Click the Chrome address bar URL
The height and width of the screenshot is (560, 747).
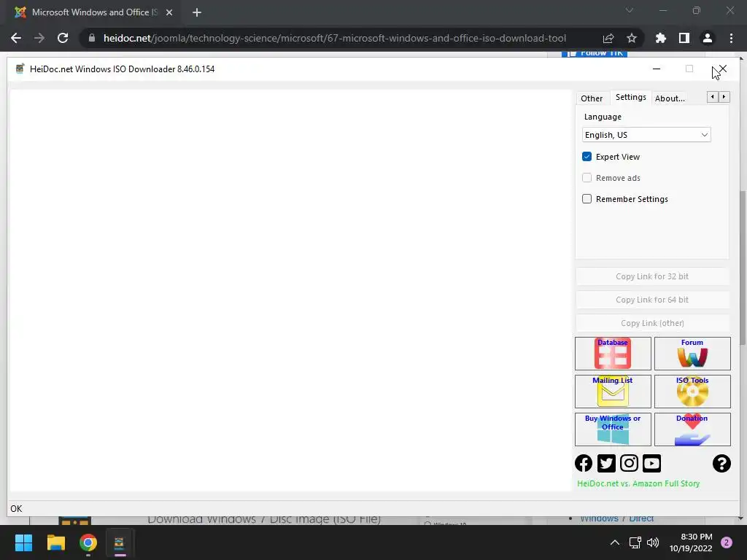click(x=334, y=38)
